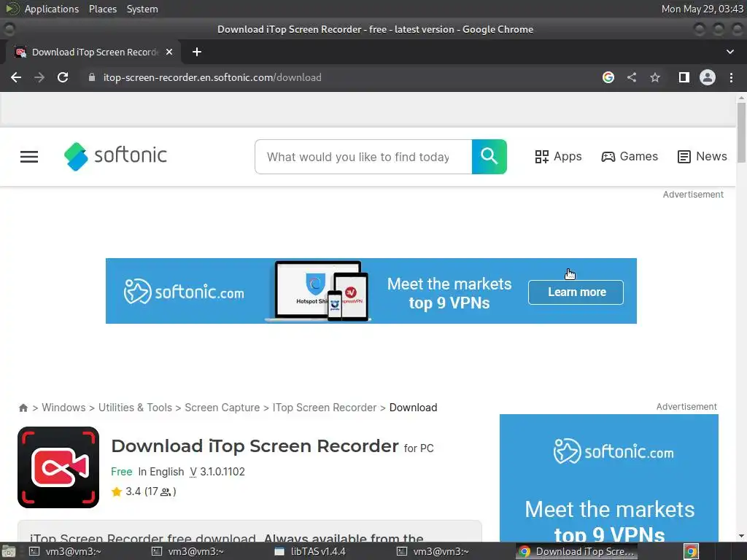
Task: Click the address bar URL
Action: point(212,77)
